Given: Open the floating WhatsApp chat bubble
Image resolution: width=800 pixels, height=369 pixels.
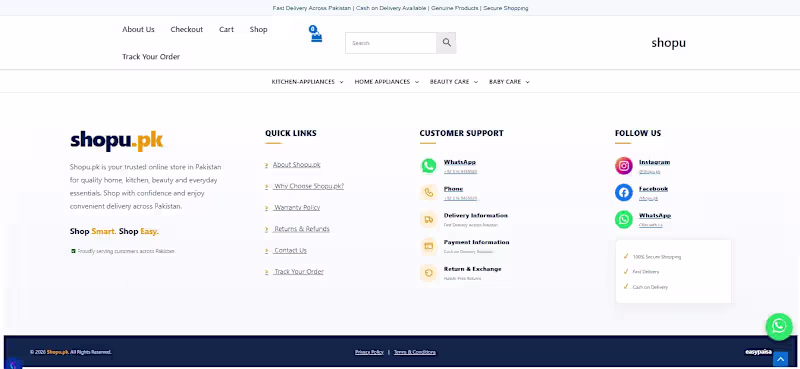Looking at the screenshot, I should tap(779, 327).
